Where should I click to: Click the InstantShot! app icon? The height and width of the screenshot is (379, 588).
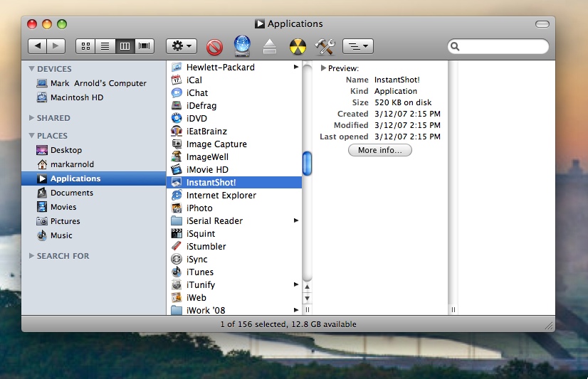[x=177, y=182]
